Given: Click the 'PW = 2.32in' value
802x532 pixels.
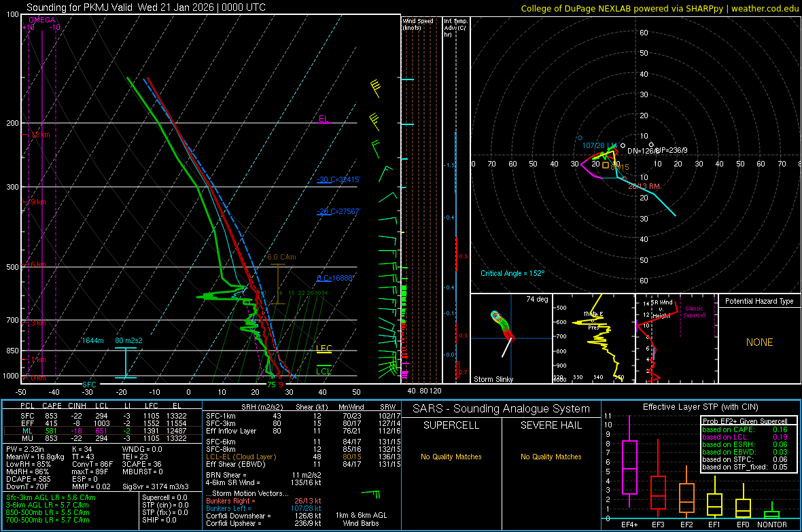Looking at the screenshot, I should coord(25,449).
